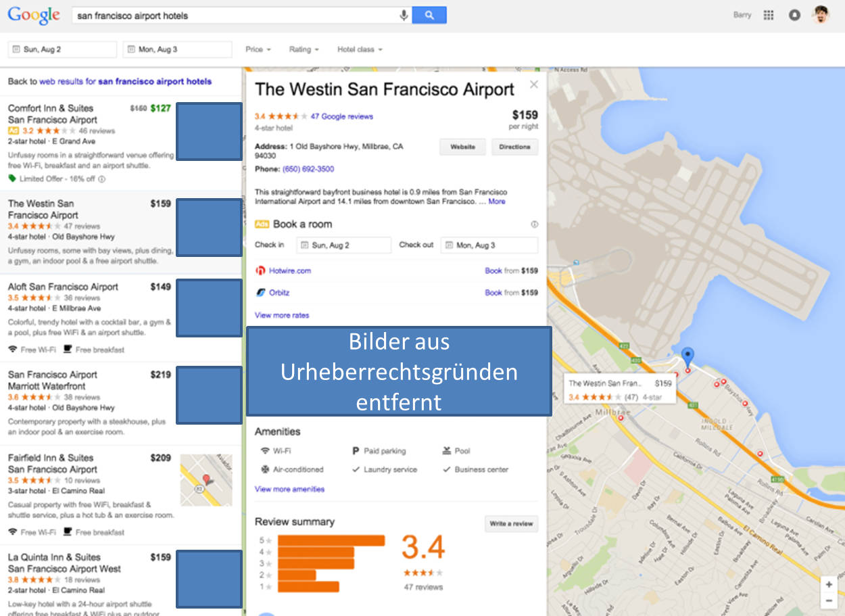
Task: Open the Price filter dropdown
Action: 258,49
